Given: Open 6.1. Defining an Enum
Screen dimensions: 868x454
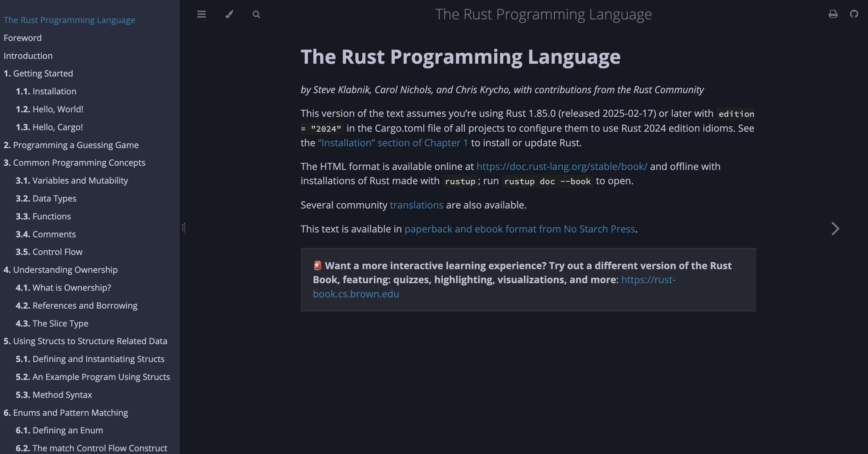Looking at the screenshot, I should (60, 430).
